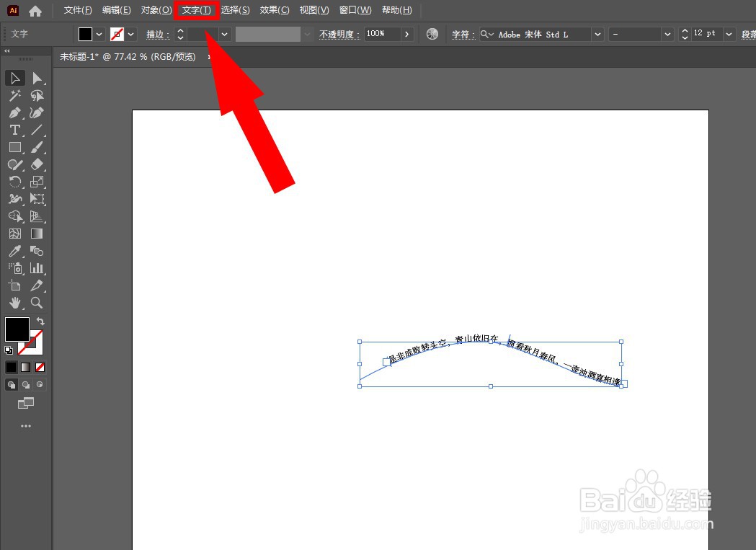Open stroke weight dropdown
The height and width of the screenshot is (550, 756).
[x=224, y=35]
